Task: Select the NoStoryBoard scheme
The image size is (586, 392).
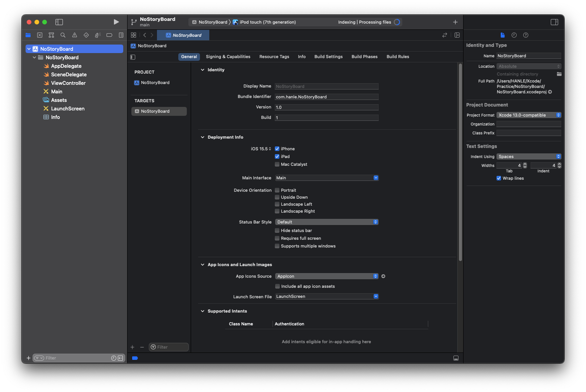Action: [x=210, y=22]
